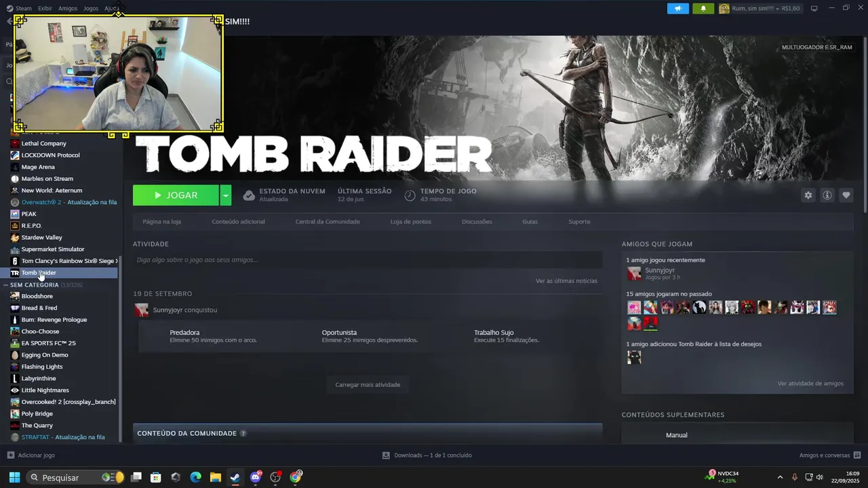Click Ver as últimas notícias link

[x=566, y=281]
